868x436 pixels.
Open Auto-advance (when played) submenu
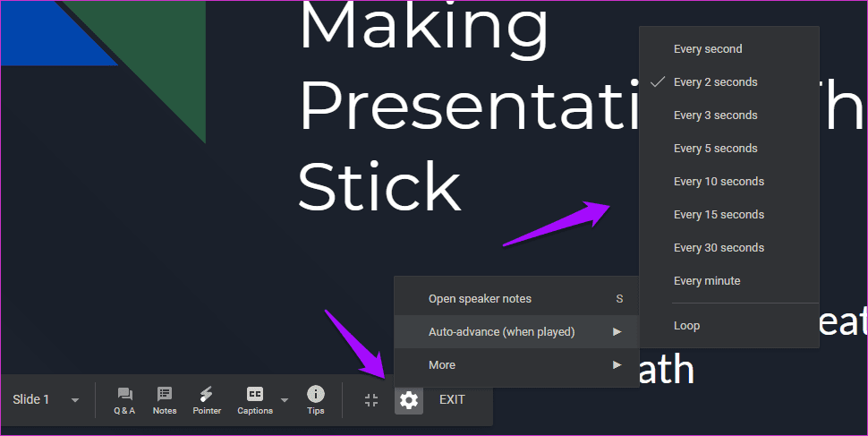(x=516, y=332)
